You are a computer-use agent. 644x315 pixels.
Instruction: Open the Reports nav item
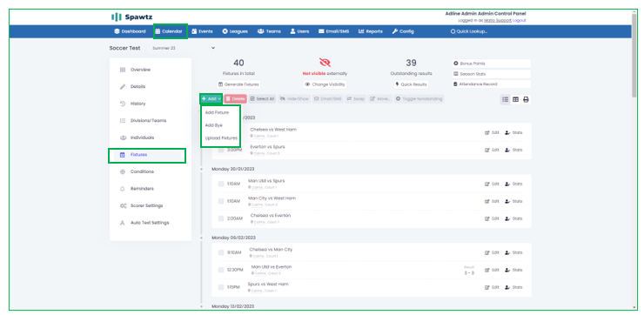tap(371, 31)
